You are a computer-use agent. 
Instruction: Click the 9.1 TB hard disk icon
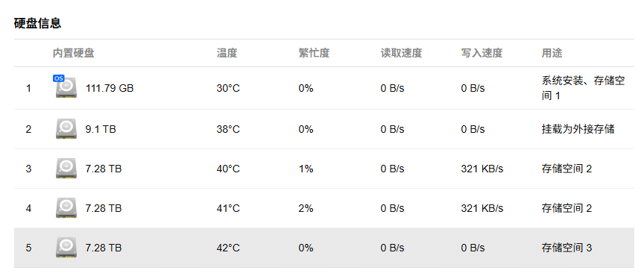[x=66, y=128]
